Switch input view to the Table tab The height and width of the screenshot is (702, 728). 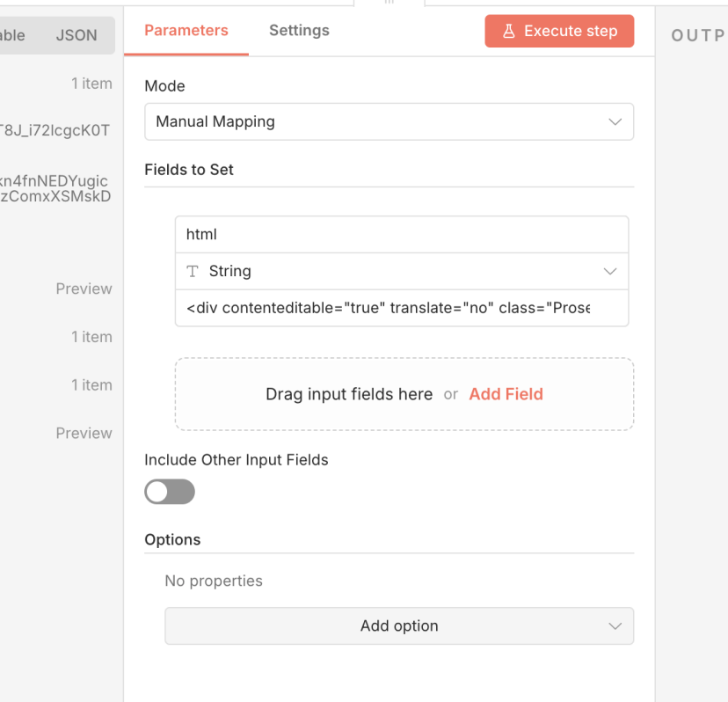click(x=12, y=36)
